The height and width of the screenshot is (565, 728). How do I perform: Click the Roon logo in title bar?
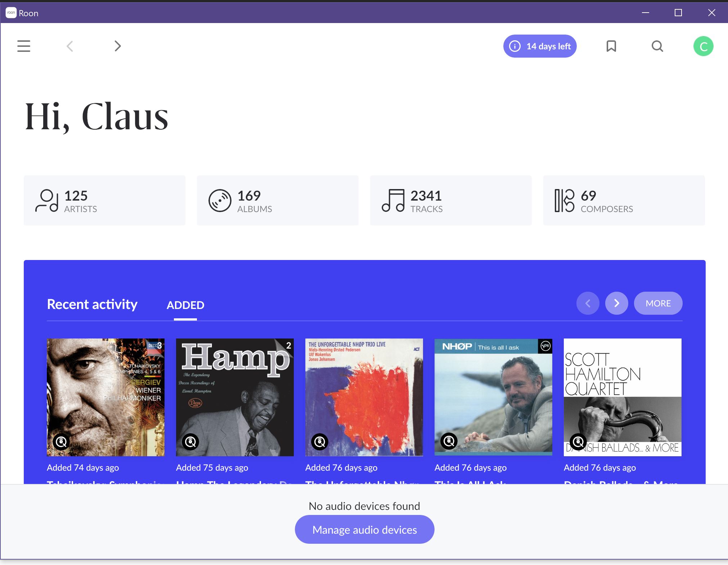[11, 13]
